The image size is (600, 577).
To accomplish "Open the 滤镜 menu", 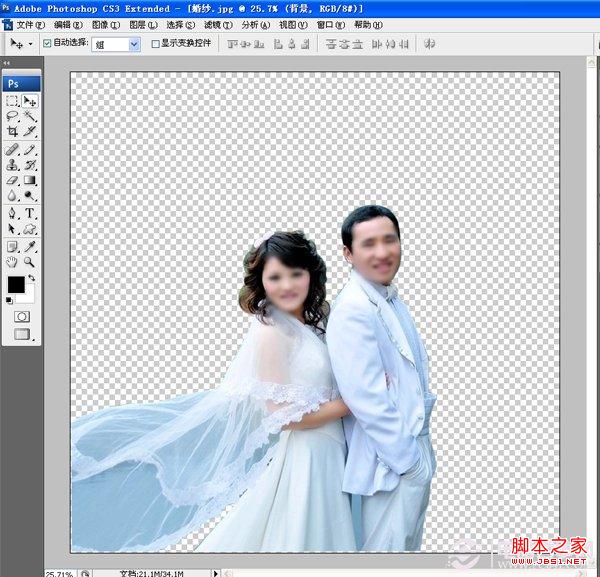I will 218,24.
